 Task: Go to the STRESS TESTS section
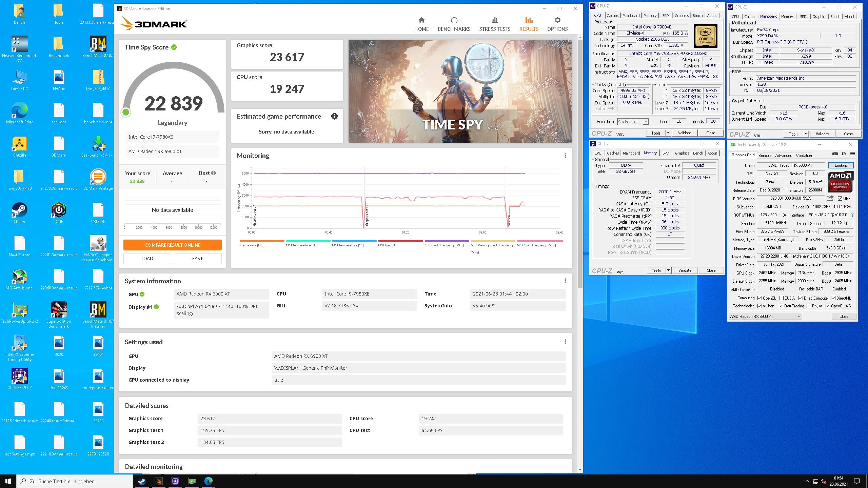[x=494, y=24]
